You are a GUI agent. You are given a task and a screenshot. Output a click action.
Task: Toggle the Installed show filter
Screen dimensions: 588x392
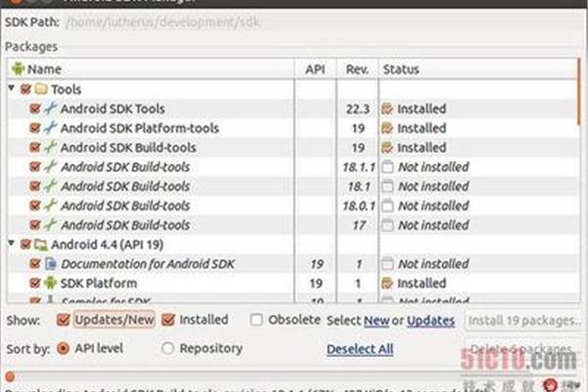(168, 320)
